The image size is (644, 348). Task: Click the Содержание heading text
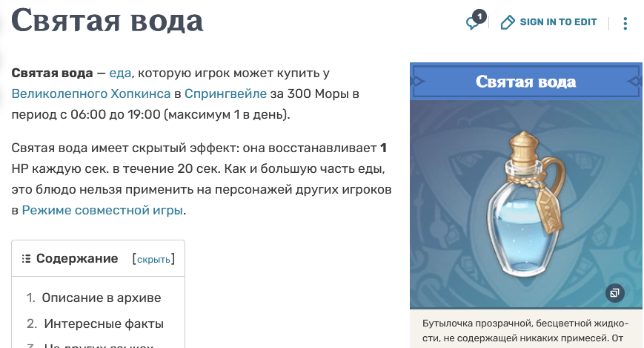(x=77, y=258)
